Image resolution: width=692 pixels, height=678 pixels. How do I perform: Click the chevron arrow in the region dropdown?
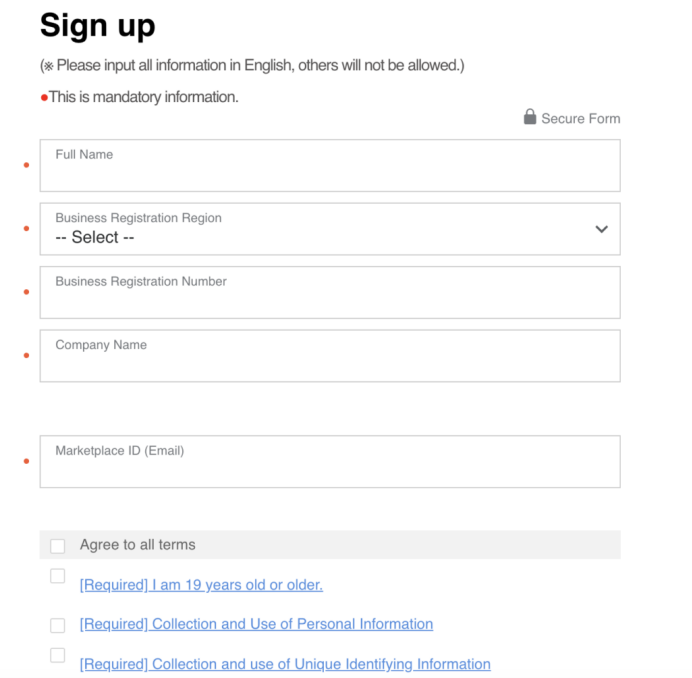[x=602, y=229]
